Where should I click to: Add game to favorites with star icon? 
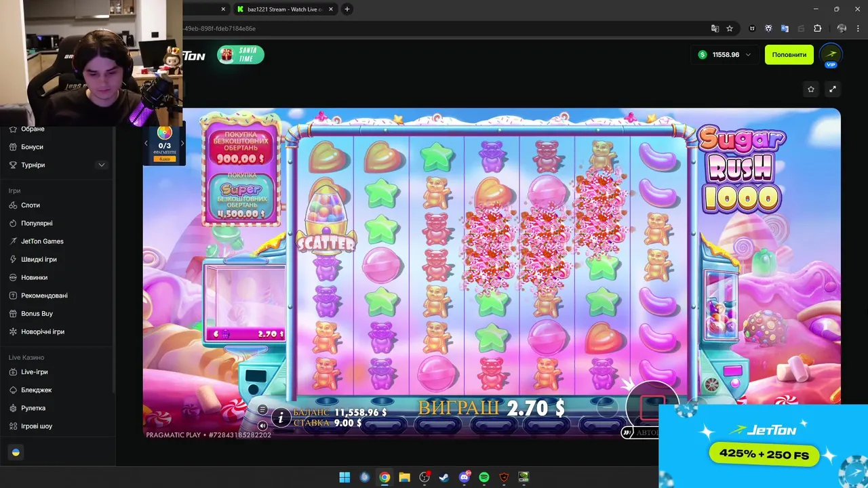click(811, 89)
